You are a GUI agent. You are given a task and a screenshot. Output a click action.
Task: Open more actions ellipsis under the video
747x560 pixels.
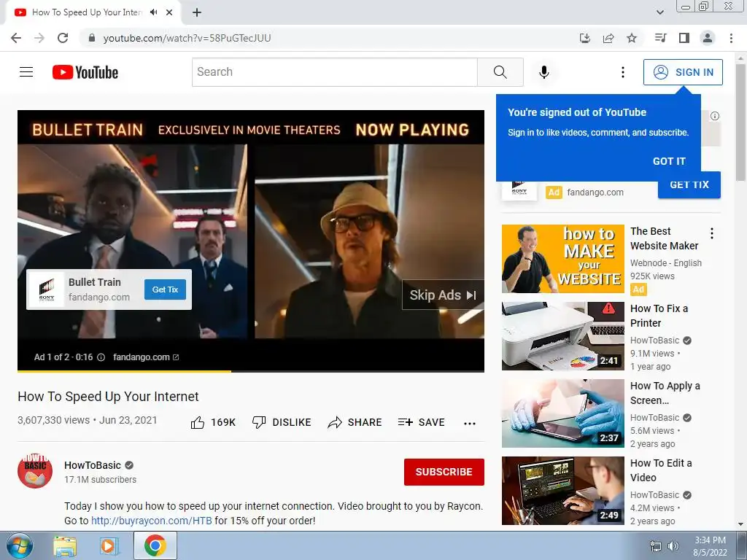tap(470, 424)
